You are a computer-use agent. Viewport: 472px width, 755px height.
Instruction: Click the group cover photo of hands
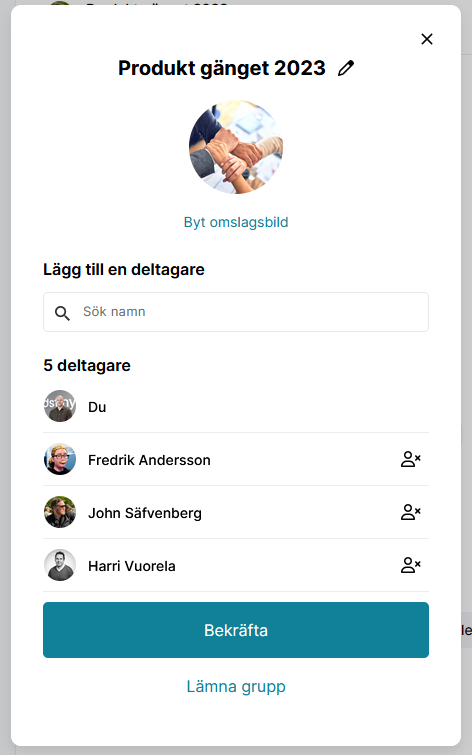coord(236,147)
